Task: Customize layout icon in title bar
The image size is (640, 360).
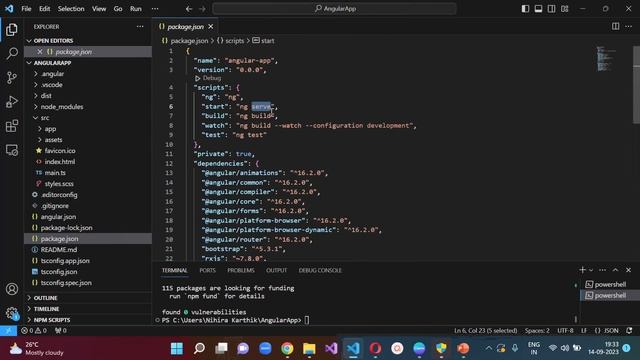Action: click(x=564, y=9)
